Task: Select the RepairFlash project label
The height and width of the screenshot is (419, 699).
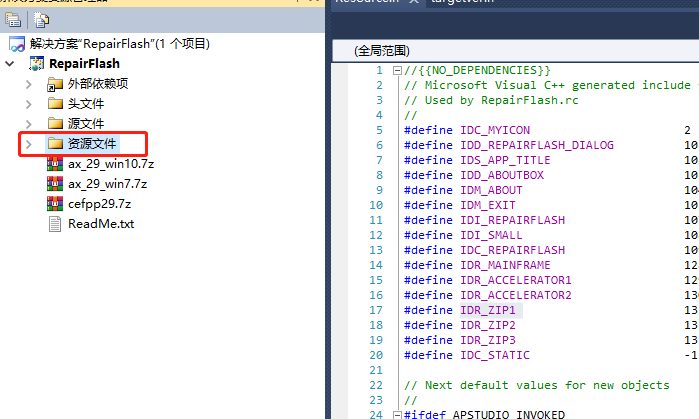Action: click(84, 64)
